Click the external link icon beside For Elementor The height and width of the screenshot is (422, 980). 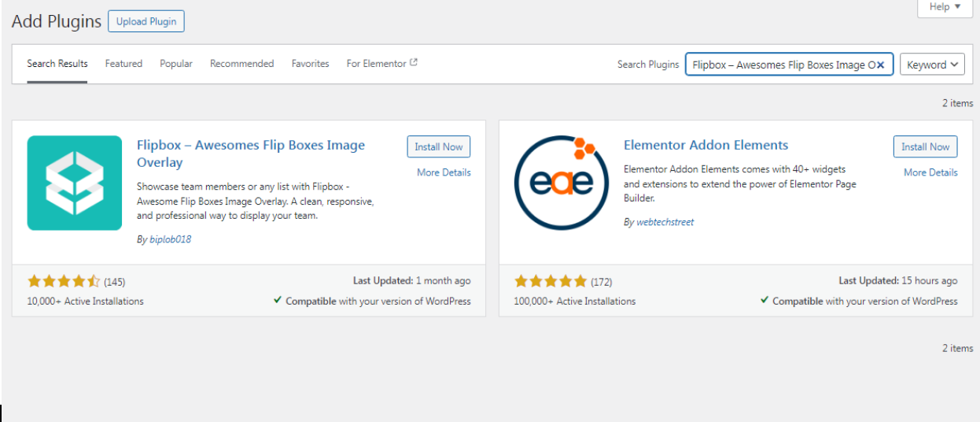(x=414, y=63)
